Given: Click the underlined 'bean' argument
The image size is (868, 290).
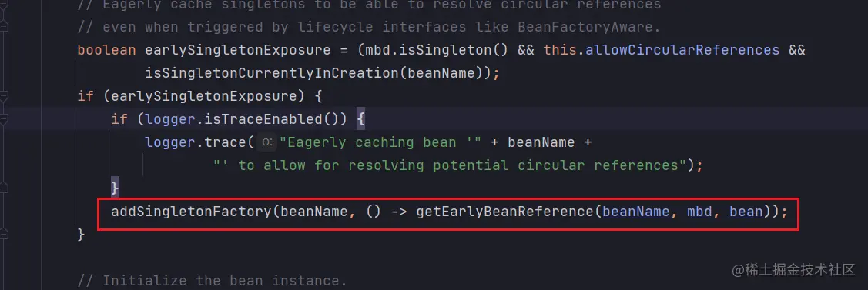Looking at the screenshot, I should (x=746, y=212).
